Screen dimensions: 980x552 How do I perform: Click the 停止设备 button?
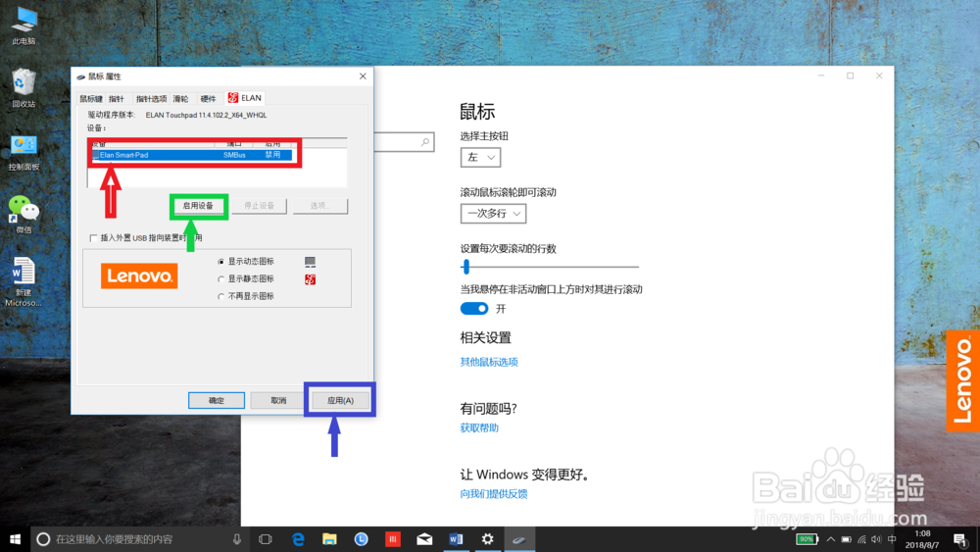(260, 206)
